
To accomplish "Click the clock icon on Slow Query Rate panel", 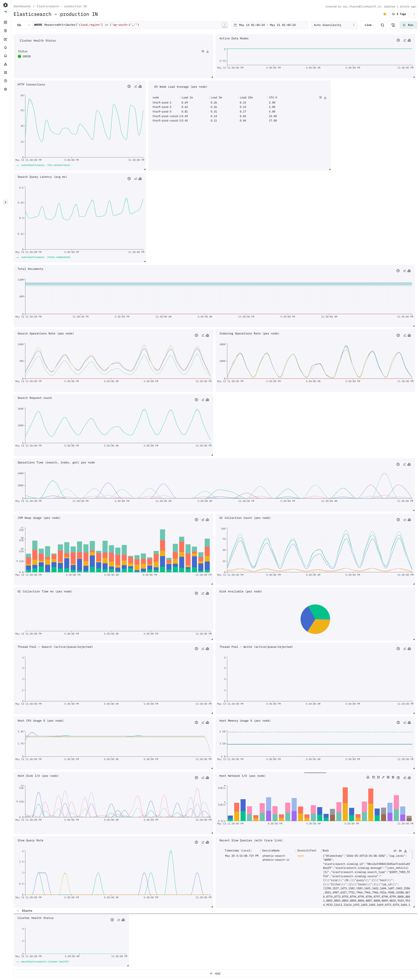I will click(196, 842).
